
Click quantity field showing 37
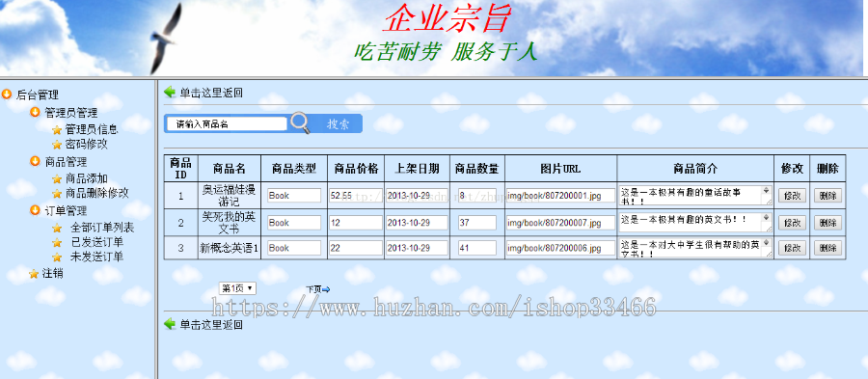[477, 223]
